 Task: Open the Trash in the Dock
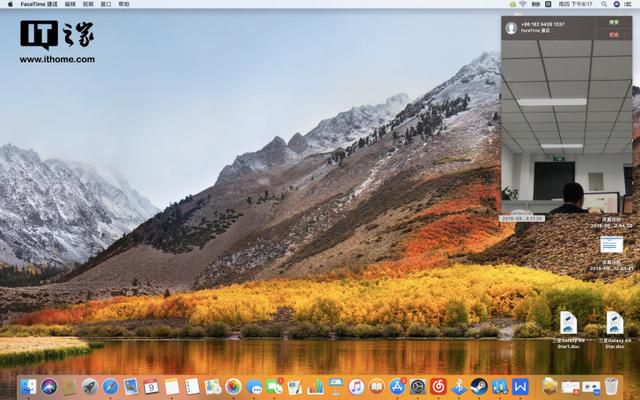(x=611, y=387)
